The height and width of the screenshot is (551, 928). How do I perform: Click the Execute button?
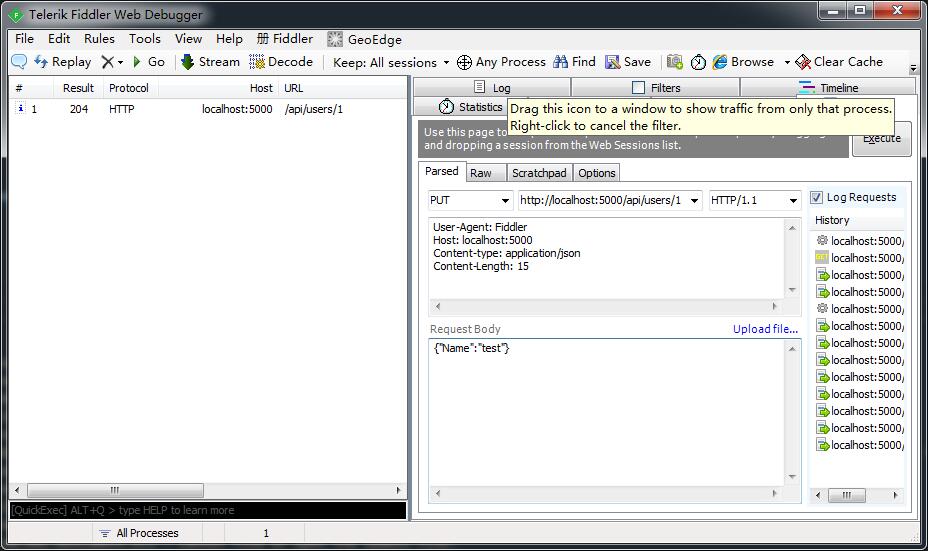coord(881,138)
